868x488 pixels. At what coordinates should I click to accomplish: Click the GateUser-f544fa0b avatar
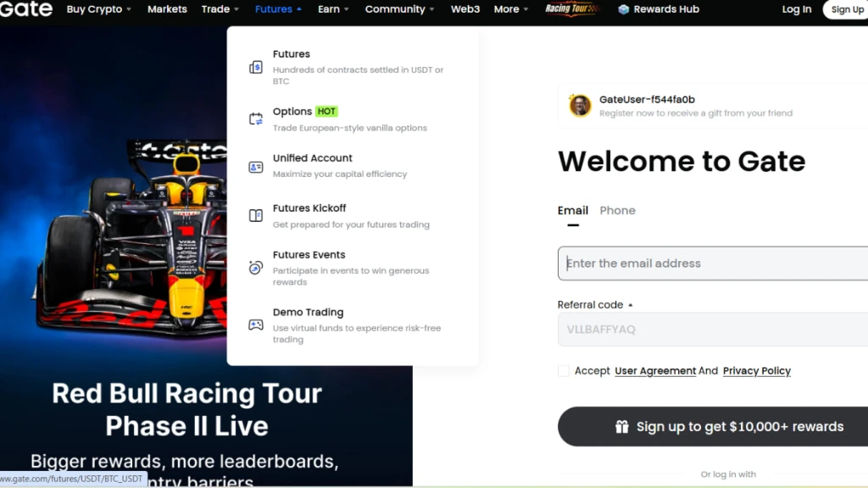coord(580,105)
